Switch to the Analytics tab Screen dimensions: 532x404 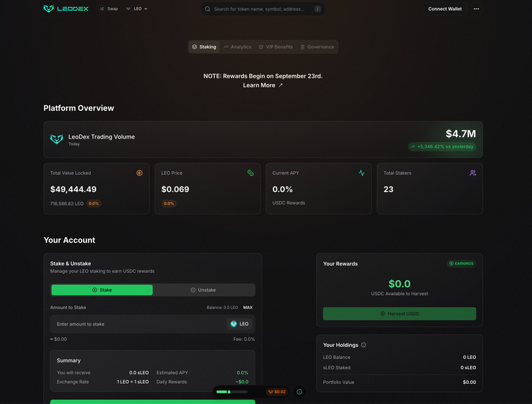pos(238,47)
